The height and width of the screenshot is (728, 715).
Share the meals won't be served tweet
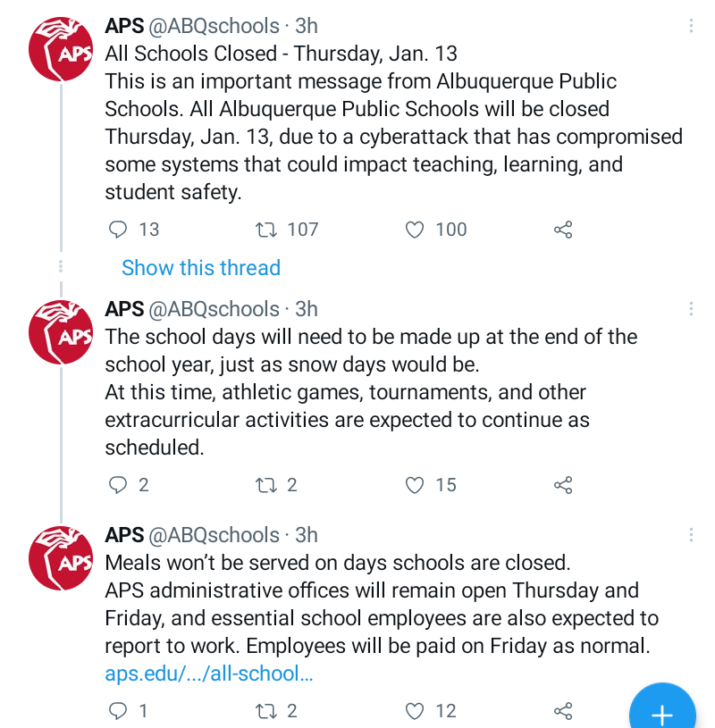pyautogui.click(x=563, y=711)
